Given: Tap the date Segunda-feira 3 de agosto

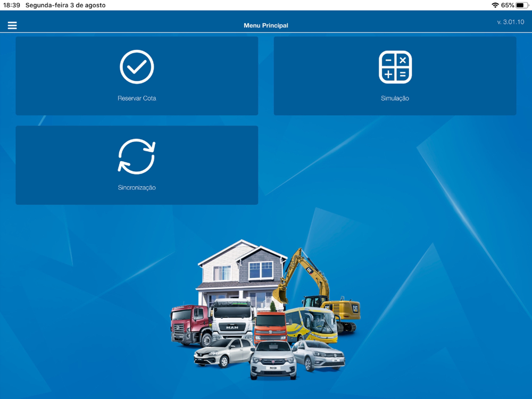Looking at the screenshot, I should coord(65,5).
